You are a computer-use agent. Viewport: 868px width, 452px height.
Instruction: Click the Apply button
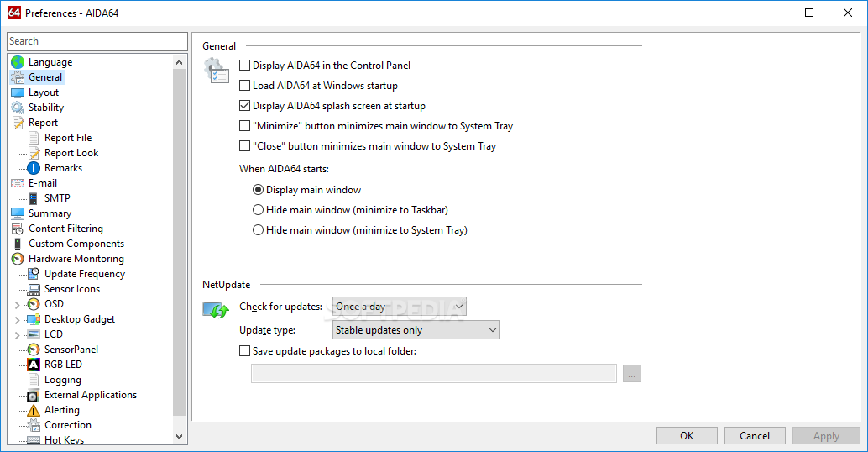click(x=826, y=436)
